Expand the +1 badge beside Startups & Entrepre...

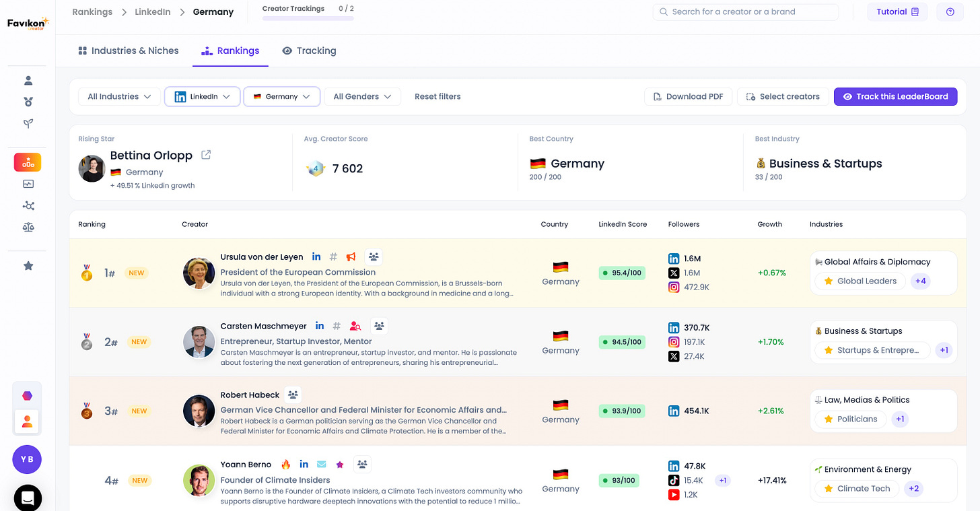(944, 350)
